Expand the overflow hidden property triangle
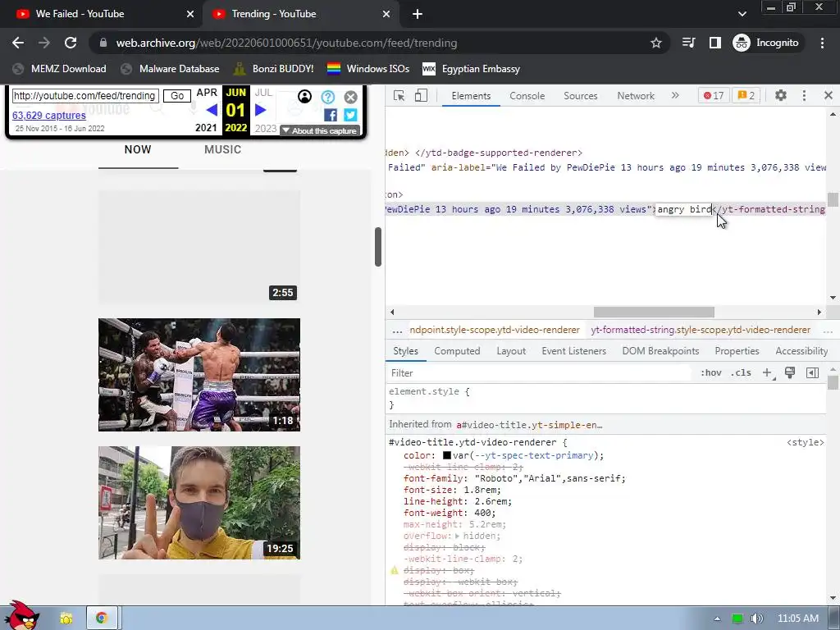The height and width of the screenshot is (630, 840). coord(457,536)
